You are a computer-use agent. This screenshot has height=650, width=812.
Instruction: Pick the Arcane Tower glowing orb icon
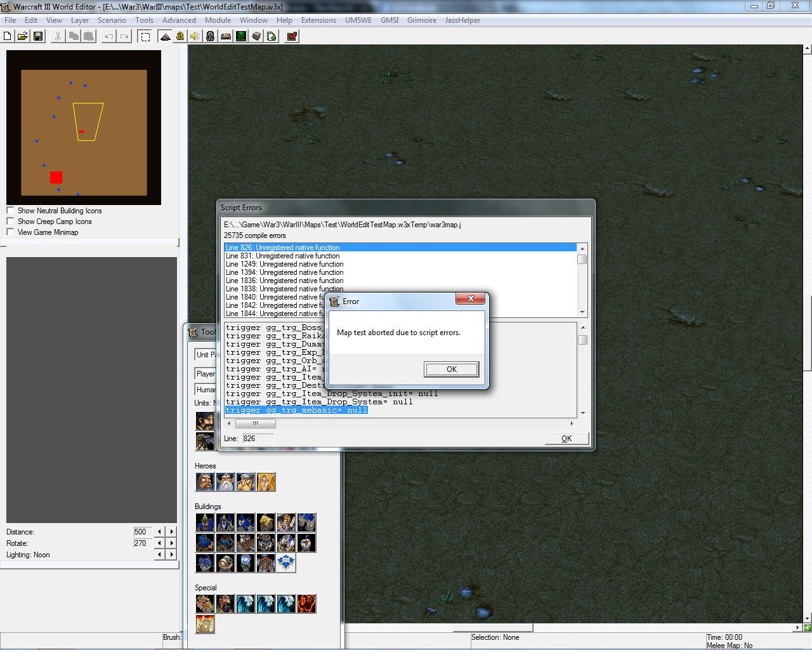pyautogui.click(x=246, y=563)
